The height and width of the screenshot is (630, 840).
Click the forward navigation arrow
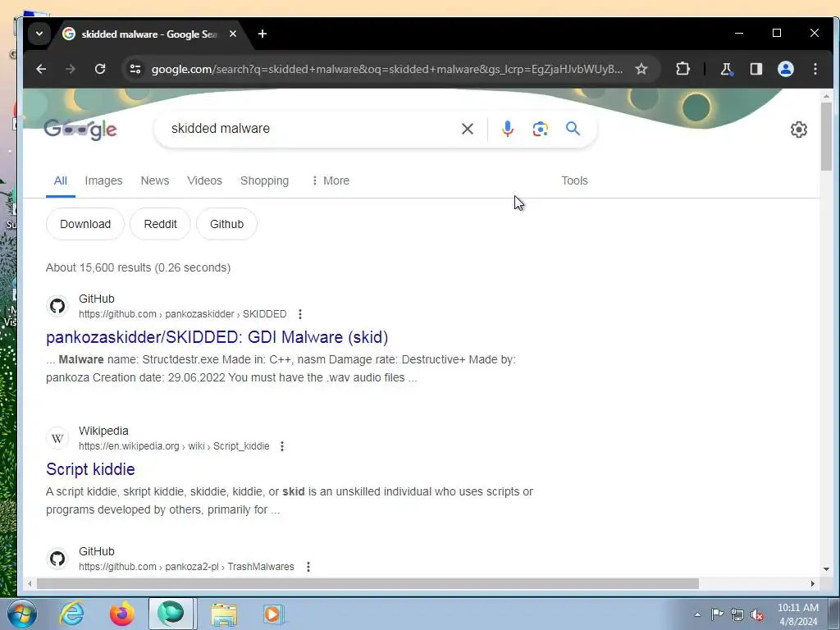point(71,69)
